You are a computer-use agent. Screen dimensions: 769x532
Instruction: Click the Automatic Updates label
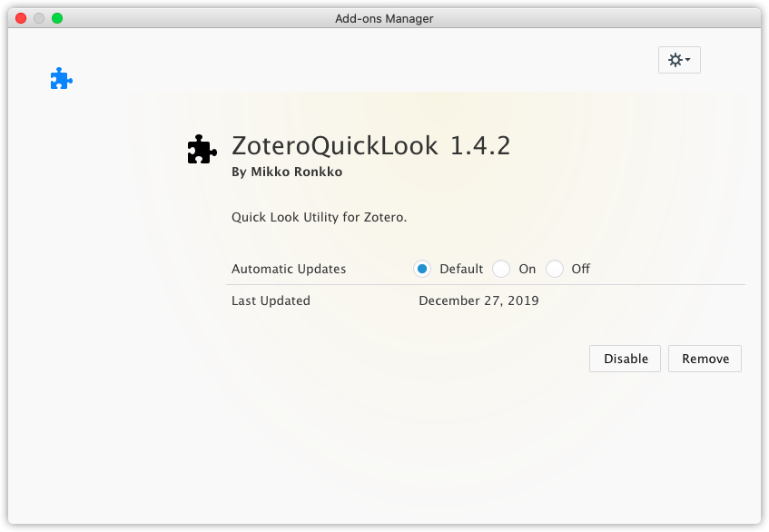[289, 269]
